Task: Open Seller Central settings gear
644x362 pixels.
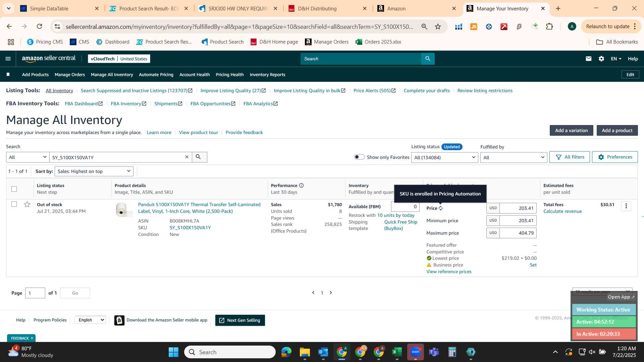Action: tap(601, 59)
